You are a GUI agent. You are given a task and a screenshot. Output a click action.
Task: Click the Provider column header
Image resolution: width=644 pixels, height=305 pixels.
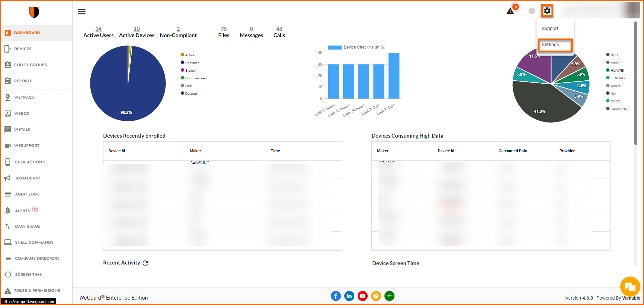pos(567,151)
